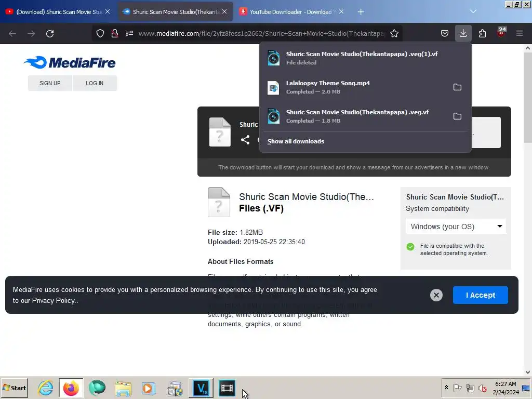532x399 pixels.
Task: Open the Pocket save icon
Action: (x=445, y=34)
